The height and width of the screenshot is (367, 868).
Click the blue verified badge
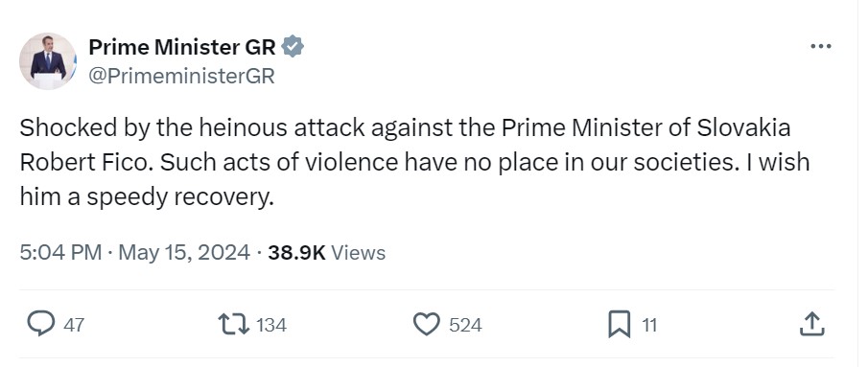[293, 47]
